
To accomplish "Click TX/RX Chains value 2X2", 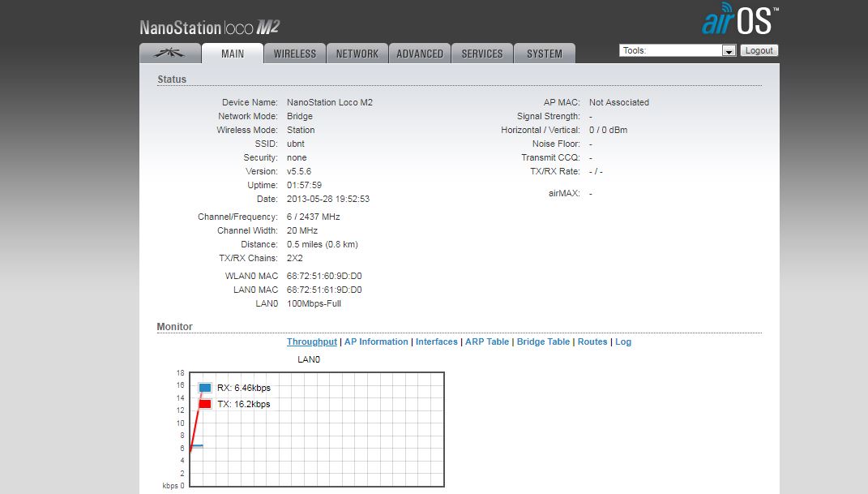I will (x=294, y=259).
